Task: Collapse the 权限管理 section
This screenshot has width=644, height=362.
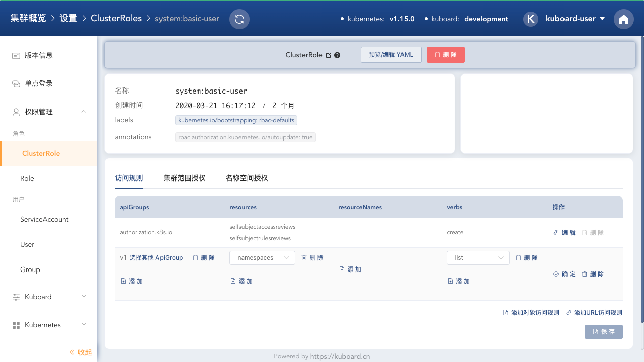Action: point(84,112)
